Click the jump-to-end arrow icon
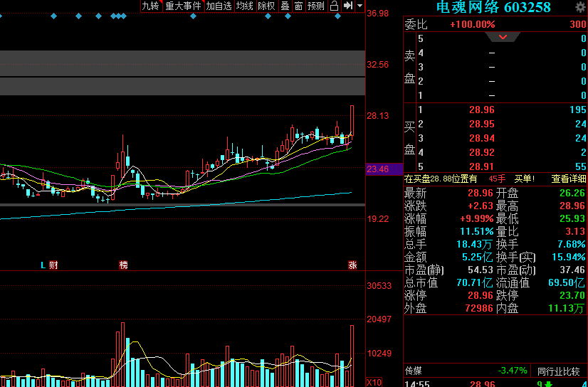The width and height of the screenshot is (588, 387). coord(348,6)
